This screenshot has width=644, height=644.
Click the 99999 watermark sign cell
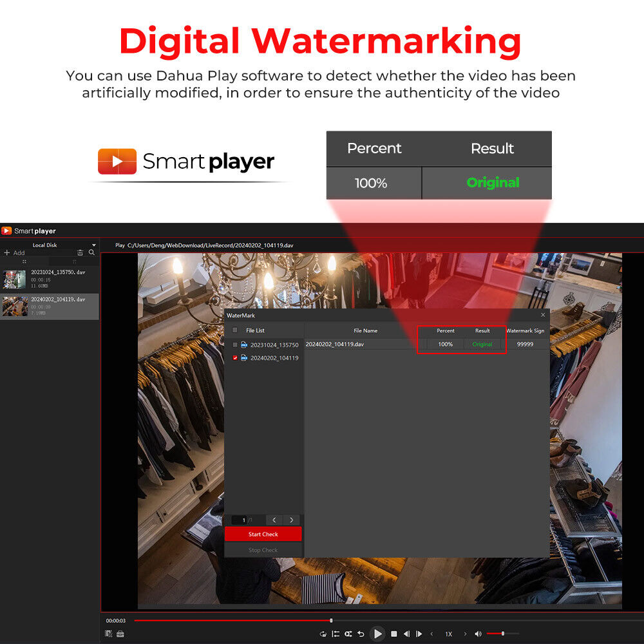(525, 344)
